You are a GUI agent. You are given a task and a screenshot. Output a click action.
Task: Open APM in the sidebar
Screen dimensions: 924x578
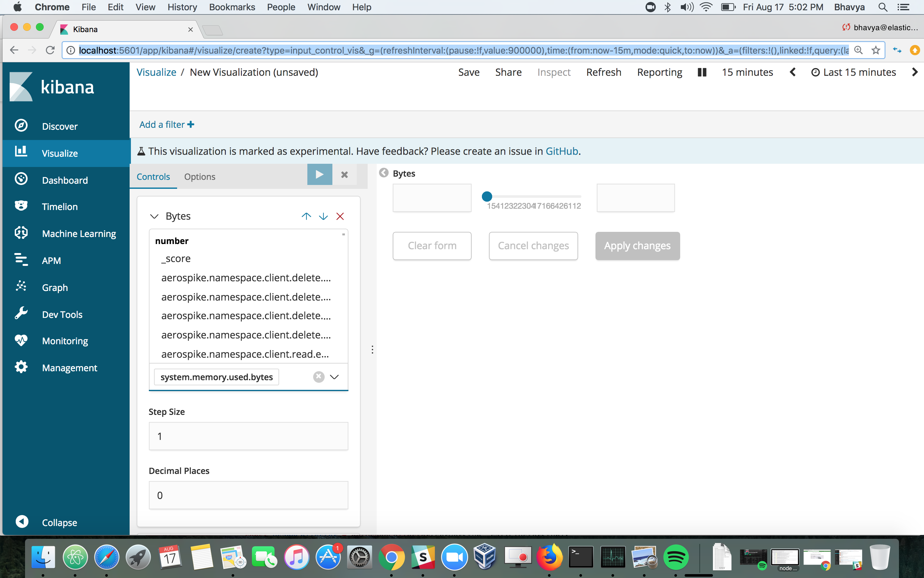click(51, 260)
